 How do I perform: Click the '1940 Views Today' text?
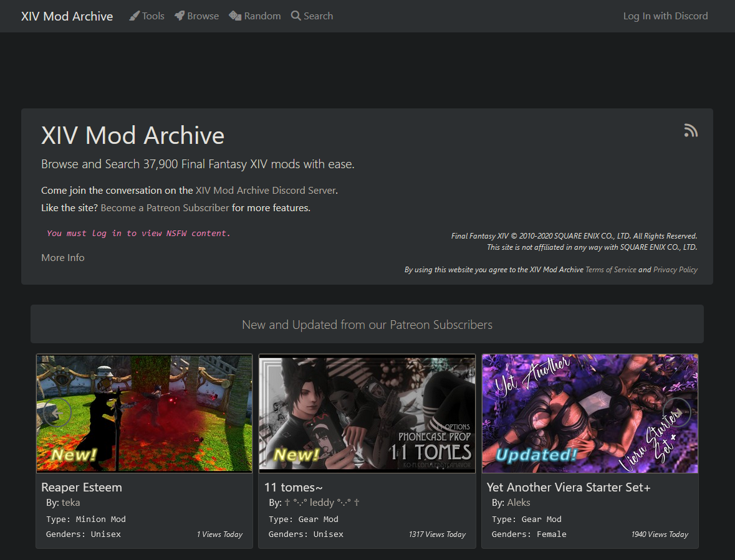point(660,534)
